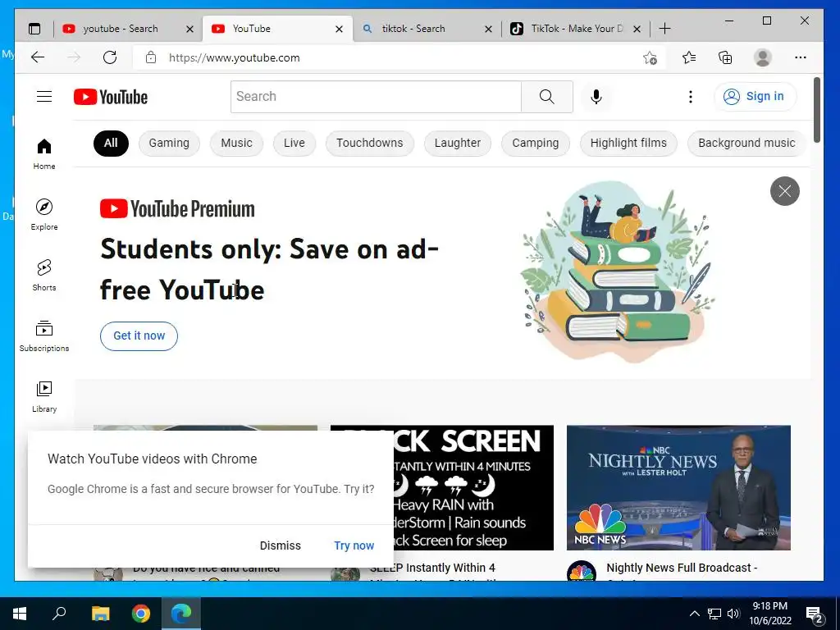Screen dimensions: 840x630
Task: Open taskbar search magnifier
Action: [x=59, y=614]
